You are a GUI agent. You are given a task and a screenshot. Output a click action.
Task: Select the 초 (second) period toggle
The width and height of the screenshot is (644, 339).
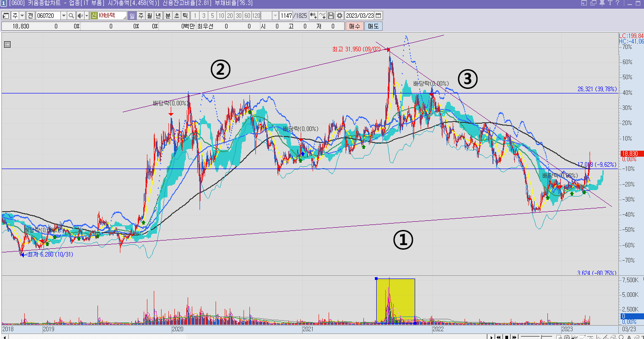pos(176,16)
